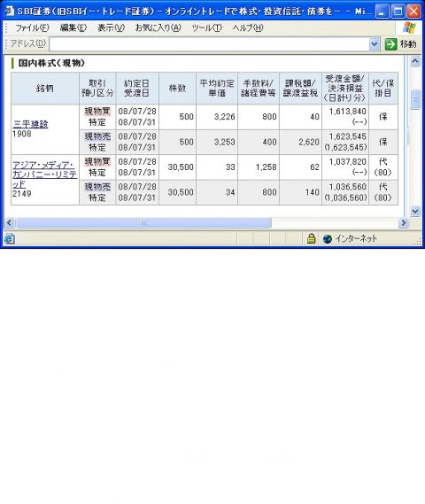Click the Internet zone globe icon
Viewport: 425px width, 504px height.
point(327,239)
